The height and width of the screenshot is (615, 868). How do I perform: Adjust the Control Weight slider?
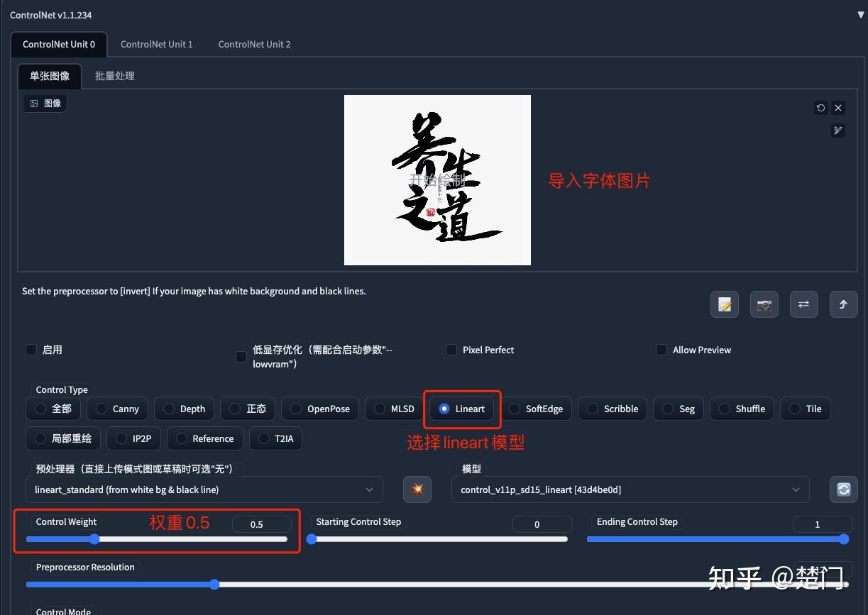(x=157, y=539)
